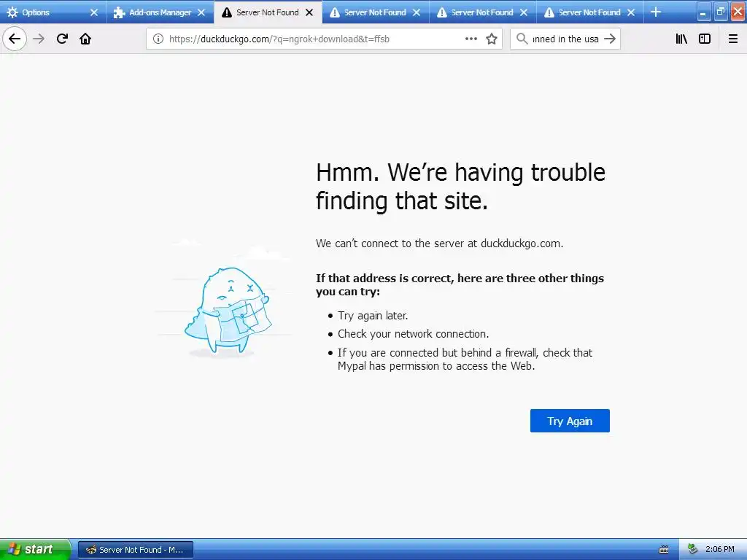Open the Library icon in the toolbar
This screenshot has height=560, width=747.
coord(681,39)
